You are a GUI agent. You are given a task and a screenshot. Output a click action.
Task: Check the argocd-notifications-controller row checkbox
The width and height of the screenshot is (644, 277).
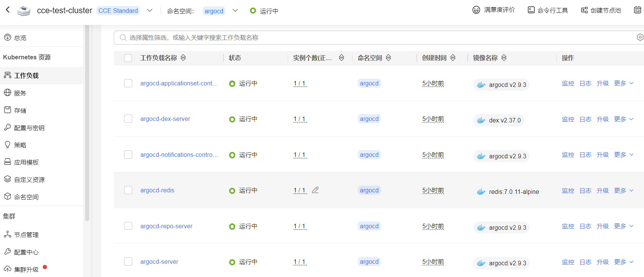(128, 155)
